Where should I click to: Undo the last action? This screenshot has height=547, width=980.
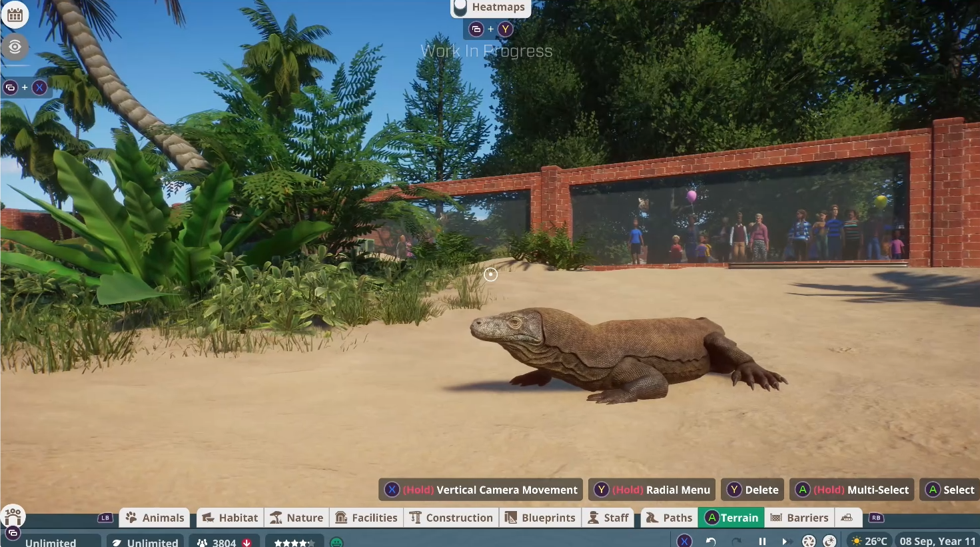click(x=711, y=542)
